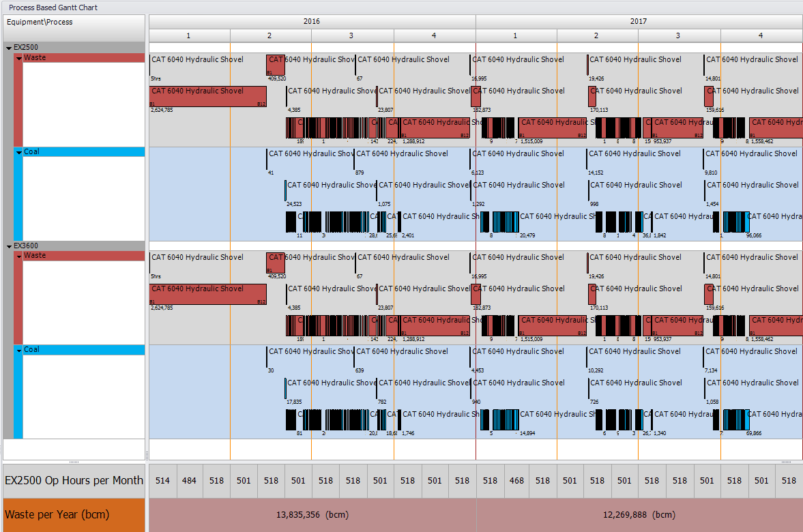Collapse the EX3600 equipment group arrow
803x532 pixels.
pos(9,246)
